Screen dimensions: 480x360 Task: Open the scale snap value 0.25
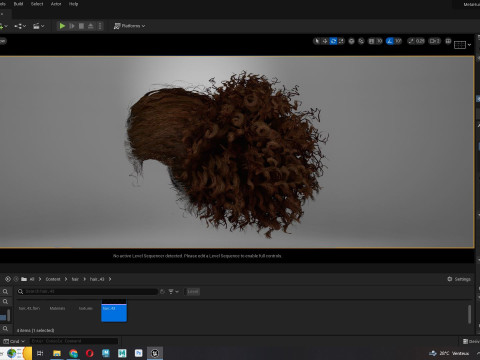coord(420,41)
